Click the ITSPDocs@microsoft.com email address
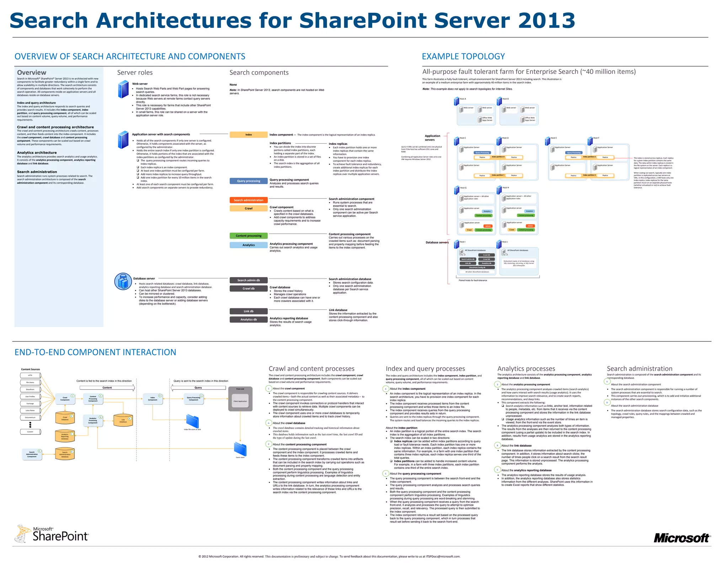This screenshot has width=728, height=563. pyautogui.click(x=443, y=557)
